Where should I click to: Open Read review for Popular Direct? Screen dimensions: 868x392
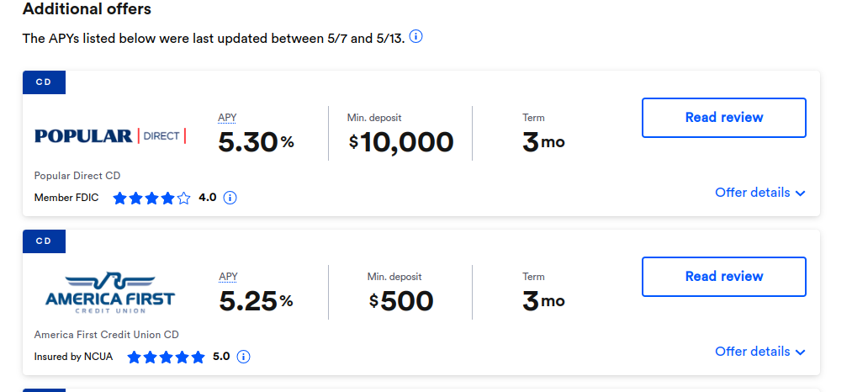click(724, 118)
